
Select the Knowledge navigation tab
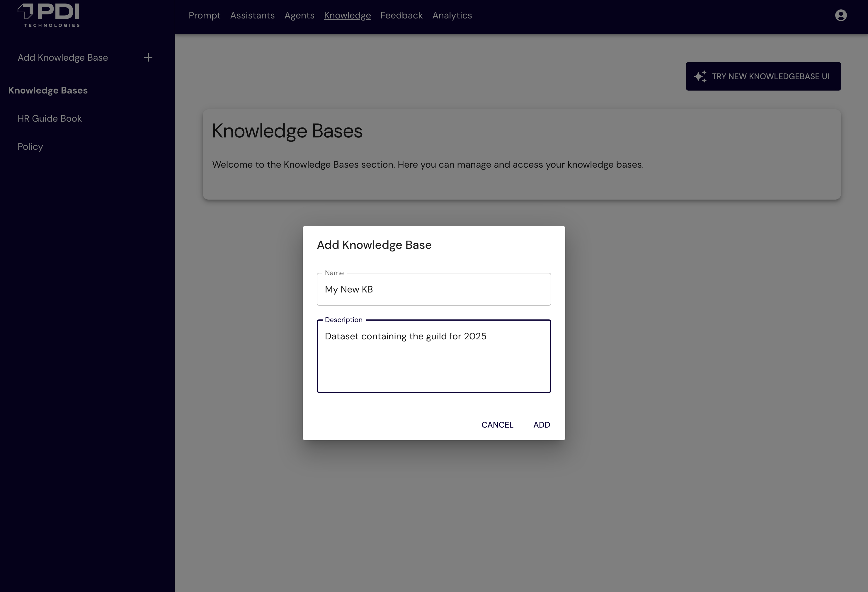point(347,15)
